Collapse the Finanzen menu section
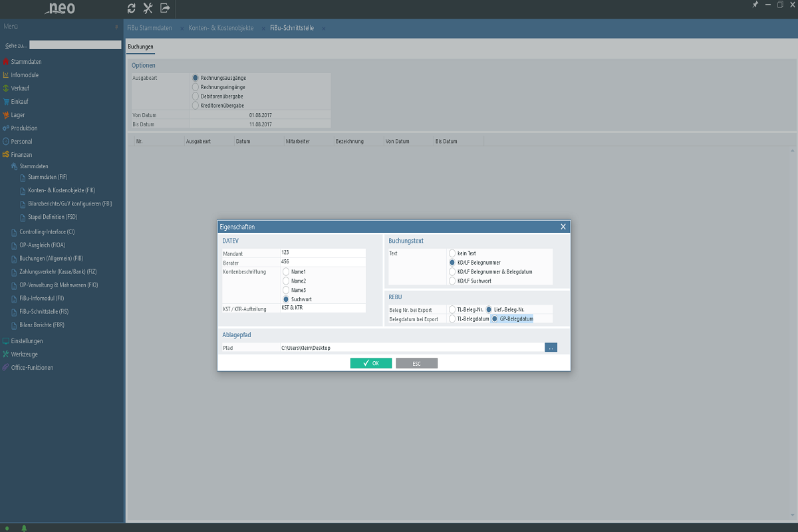The height and width of the screenshot is (532, 798). (x=21, y=155)
